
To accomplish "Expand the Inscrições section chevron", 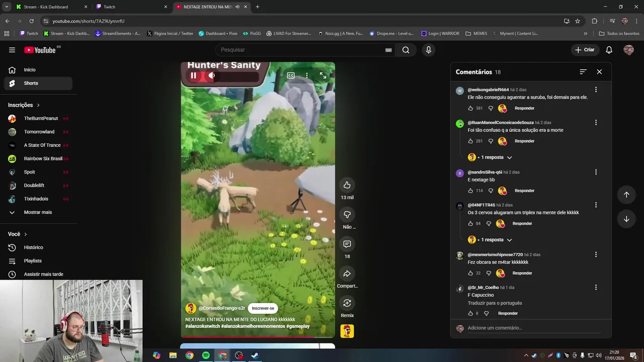I will tap(38, 105).
